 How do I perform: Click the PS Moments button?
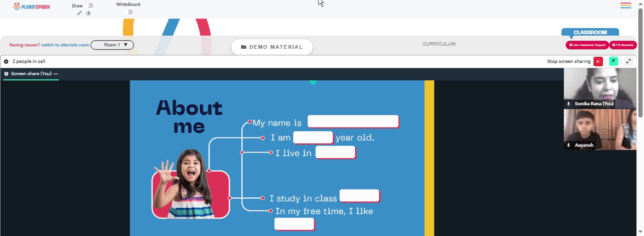(x=623, y=45)
